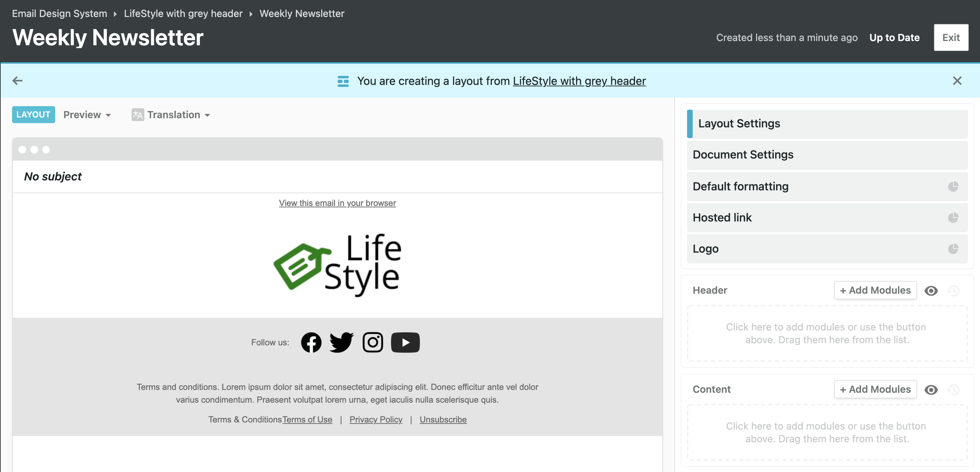Image resolution: width=980 pixels, height=472 pixels.
Task: Toggle Header section visibility eye
Action: pos(931,291)
